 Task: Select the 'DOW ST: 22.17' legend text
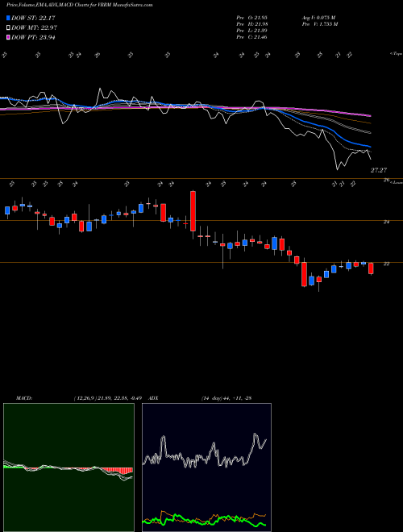[33, 18]
